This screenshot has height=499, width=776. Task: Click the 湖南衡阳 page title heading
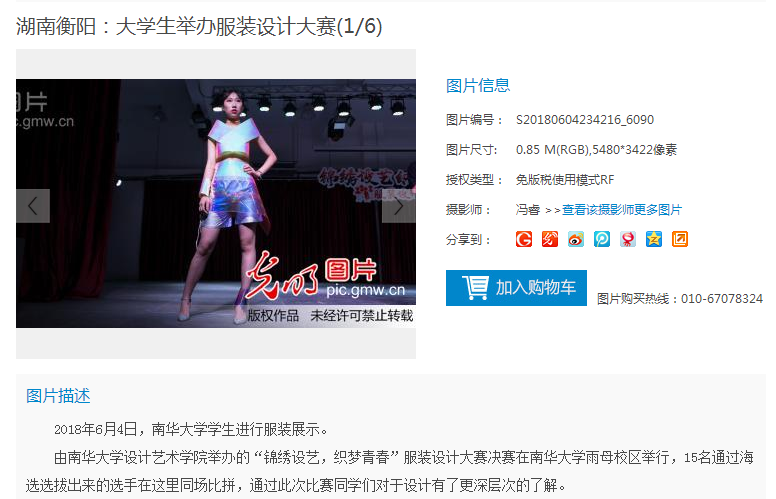point(199,26)
